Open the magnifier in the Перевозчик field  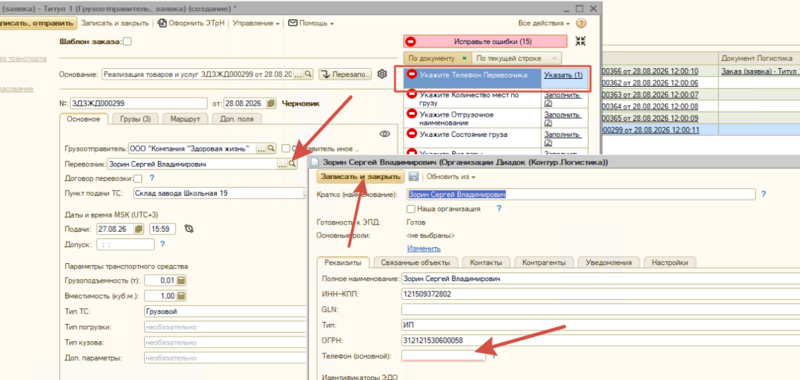point(292,164)
